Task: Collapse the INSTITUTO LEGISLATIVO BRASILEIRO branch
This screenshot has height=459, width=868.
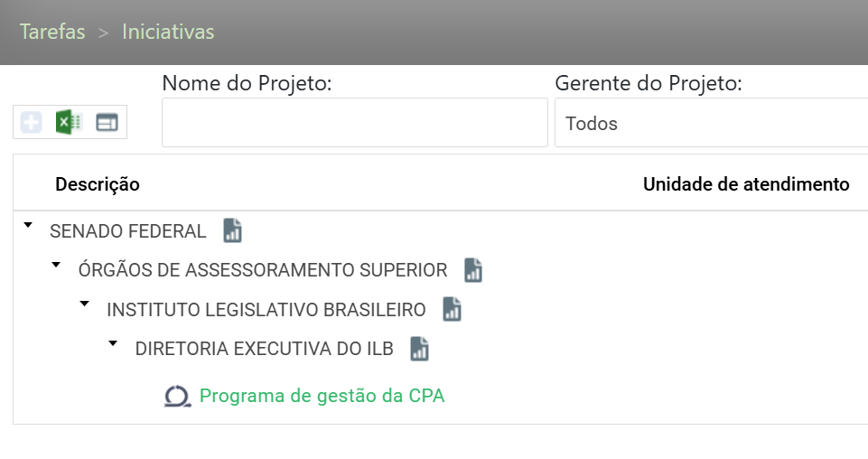Action: coord(85,304)
